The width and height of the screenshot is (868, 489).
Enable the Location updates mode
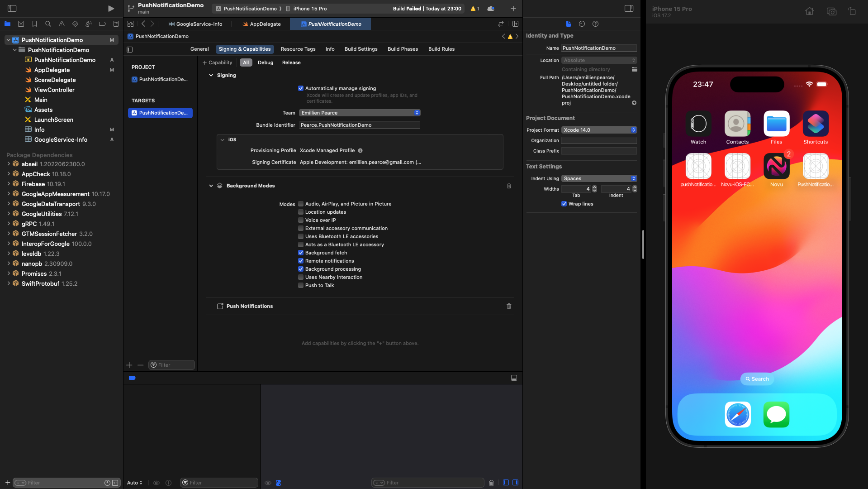coord(301,212)
